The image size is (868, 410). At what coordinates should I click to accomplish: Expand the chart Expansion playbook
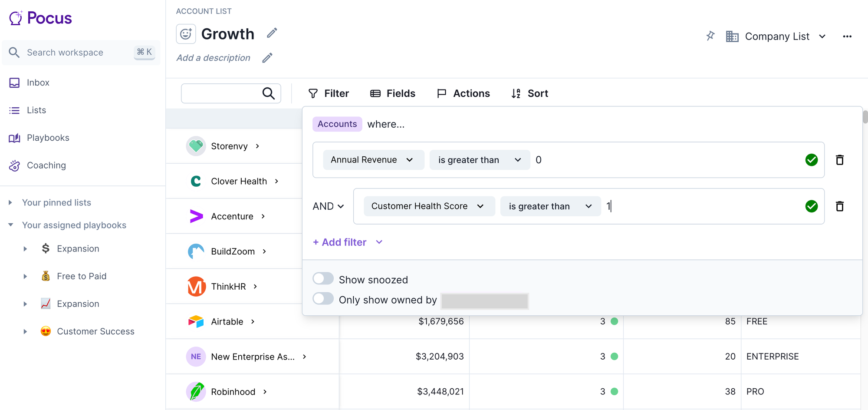[25, 304]
